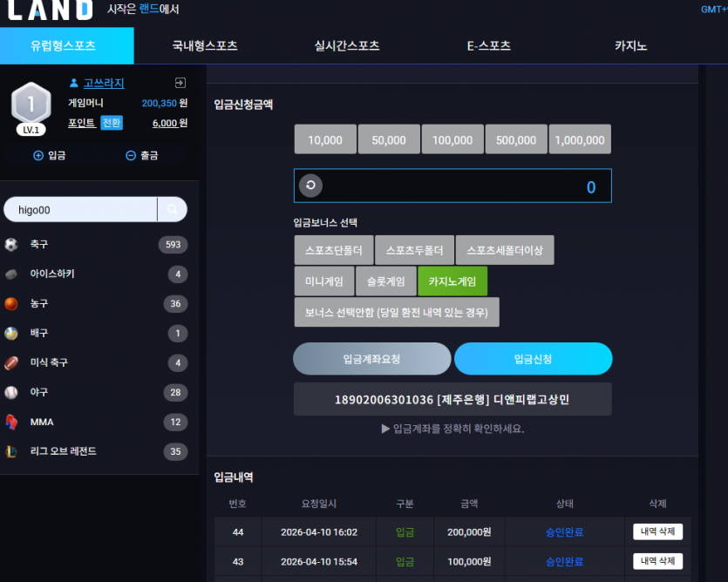Click the search magnifier icon
This screenshot has height=582, width=728.
pyautogui.click(x=173, y=210)
